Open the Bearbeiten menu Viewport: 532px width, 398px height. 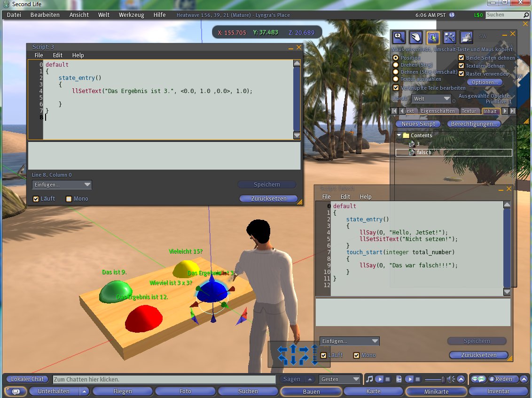click(45, 15)
